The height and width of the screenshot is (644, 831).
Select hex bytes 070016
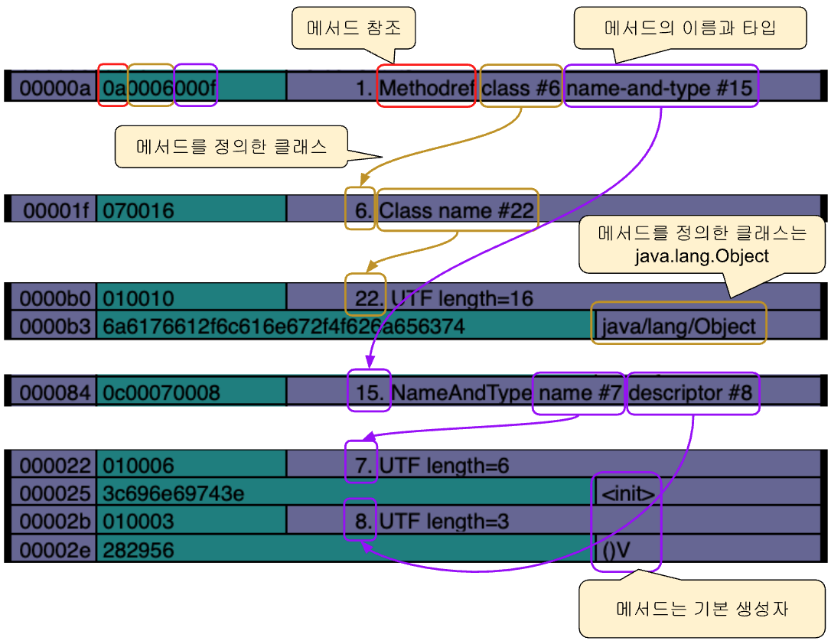tap(138, 210)
